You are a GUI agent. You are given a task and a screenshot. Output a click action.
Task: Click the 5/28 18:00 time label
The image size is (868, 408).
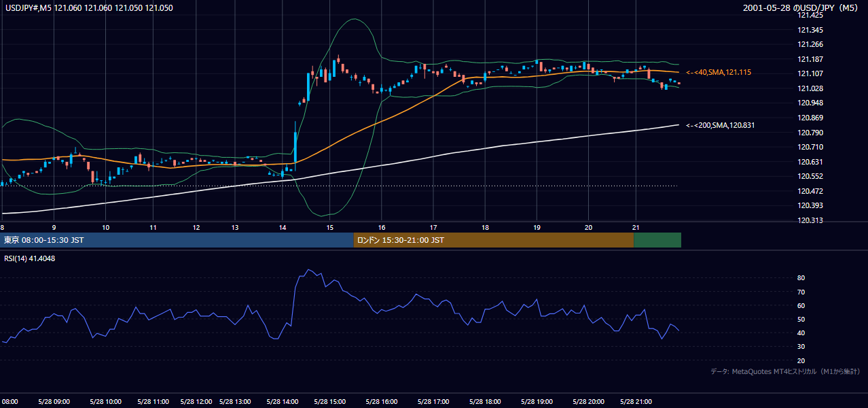pyautogui.click(x=485, y=402)
